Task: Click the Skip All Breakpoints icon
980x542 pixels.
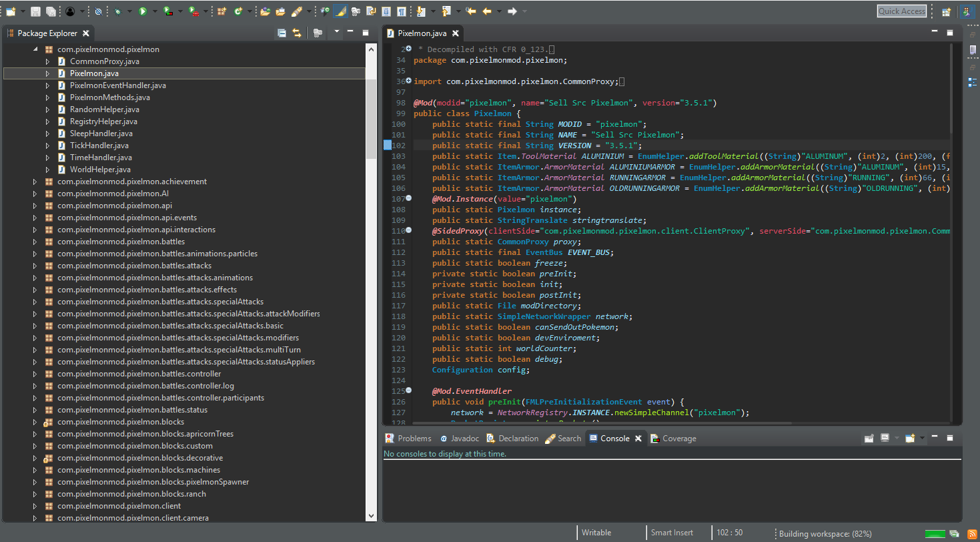Action: (x=98, y=11)
